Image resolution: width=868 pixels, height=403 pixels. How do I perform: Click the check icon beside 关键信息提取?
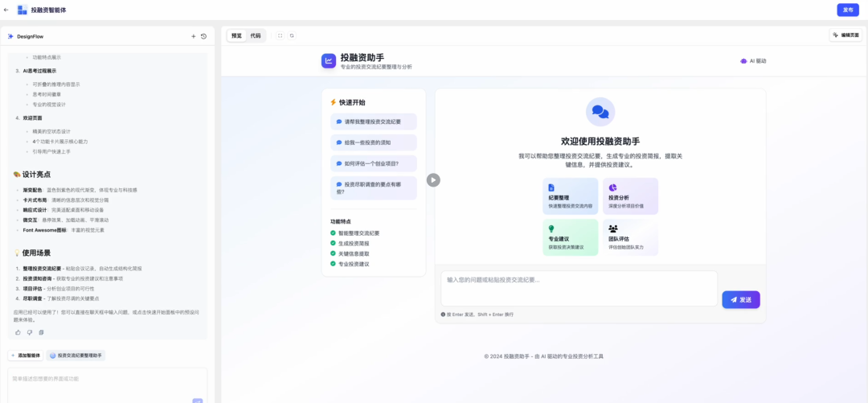(334, 253)
